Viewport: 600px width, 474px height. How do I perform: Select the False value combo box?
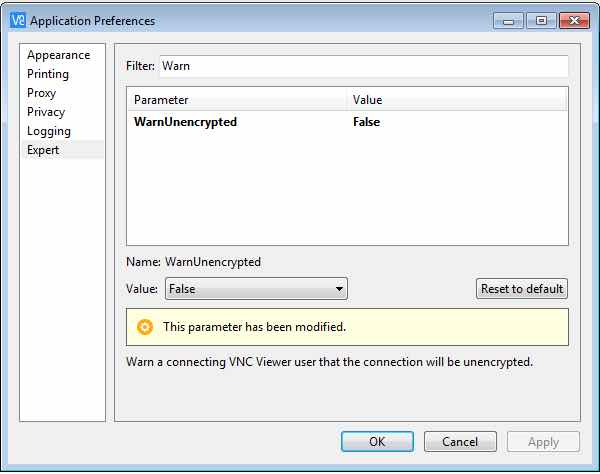coord(256,289)
